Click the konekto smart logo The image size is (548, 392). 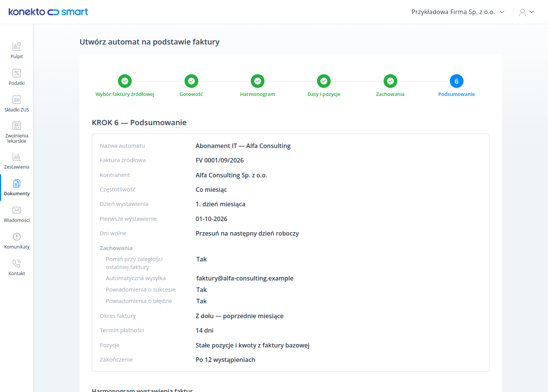tap(48, 12)
